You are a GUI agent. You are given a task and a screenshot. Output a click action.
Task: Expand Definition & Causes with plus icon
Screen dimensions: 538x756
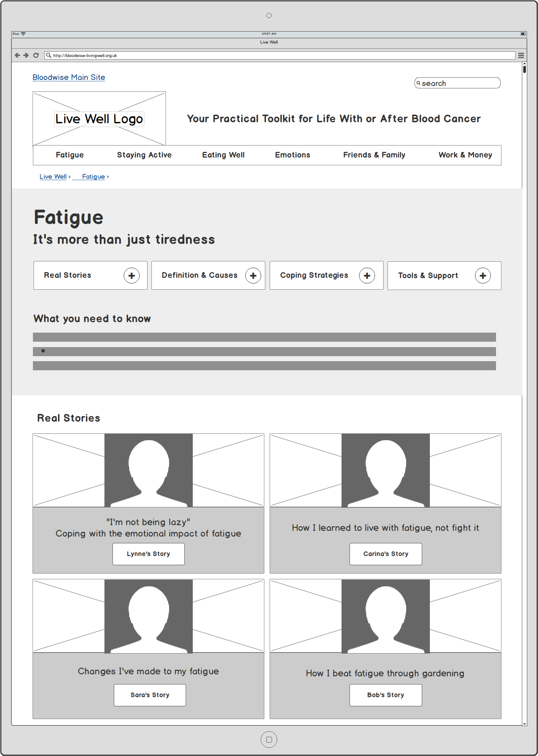[x=253, y=276]
